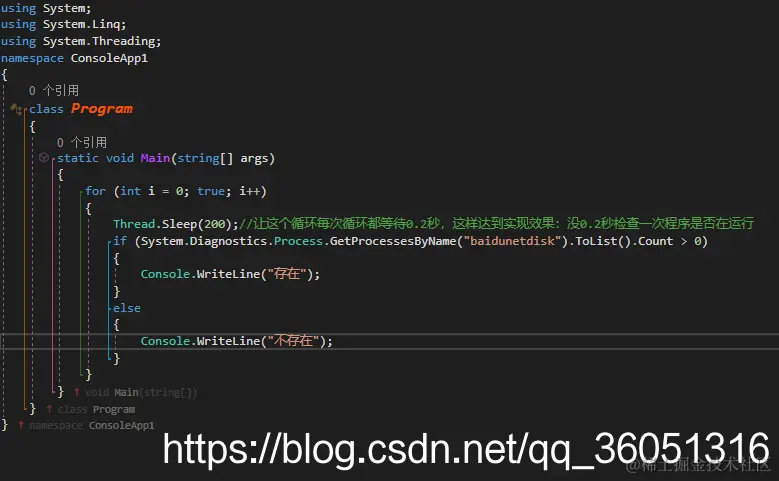Screen dimensions: 779x481
Task: Click the 'else' keyword
Action: [127, 308]
